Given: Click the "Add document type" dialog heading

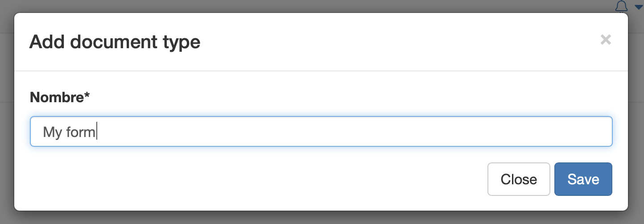Looking at the screenshot, I should 115,42.
